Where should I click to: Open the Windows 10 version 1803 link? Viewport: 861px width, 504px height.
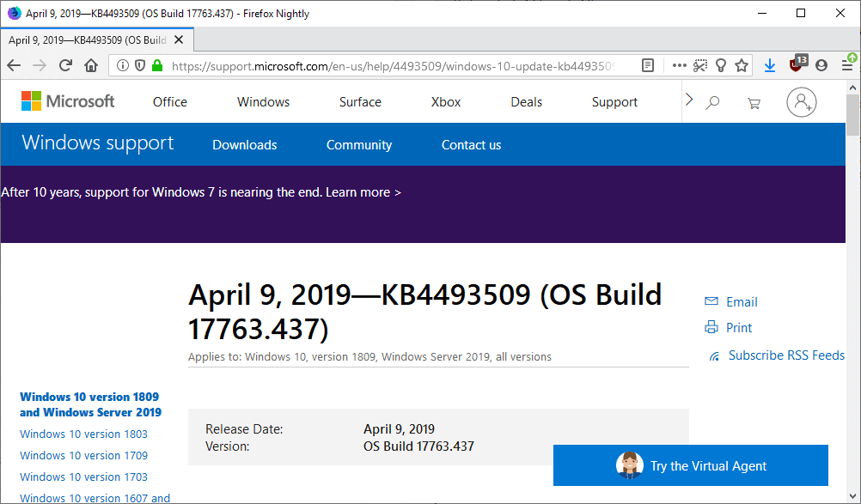[83, 434]
